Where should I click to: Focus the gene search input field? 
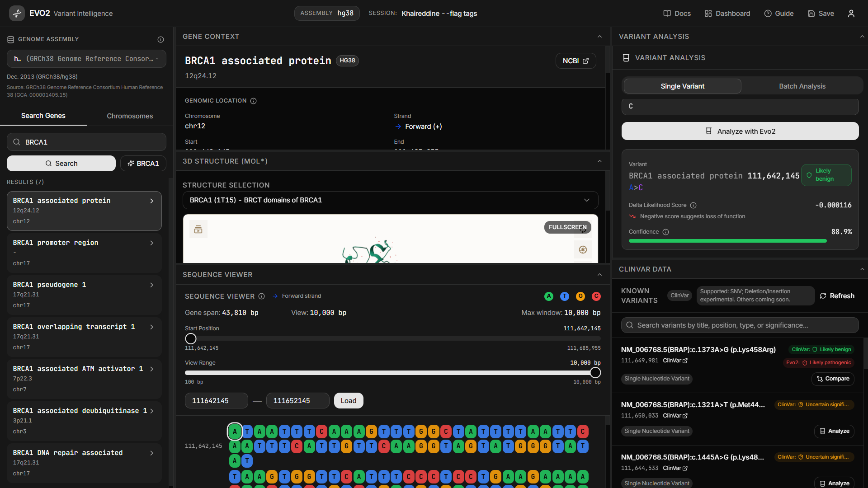[86, 142]
